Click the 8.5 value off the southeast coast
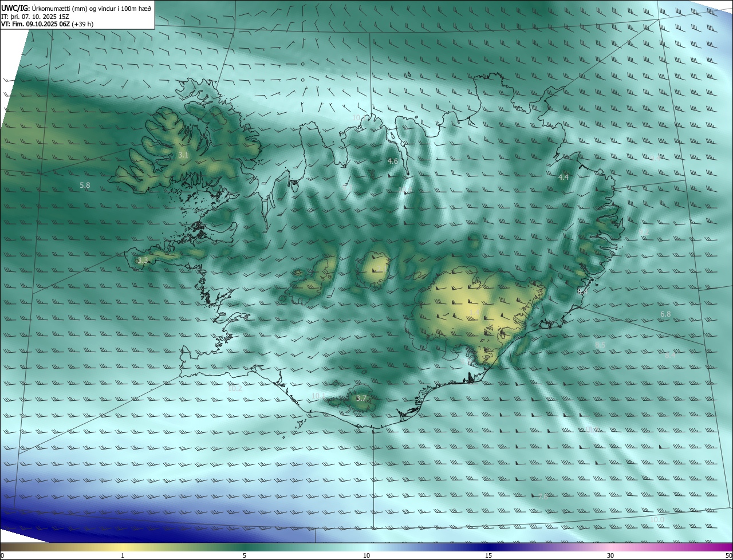 tap(600, 345)
